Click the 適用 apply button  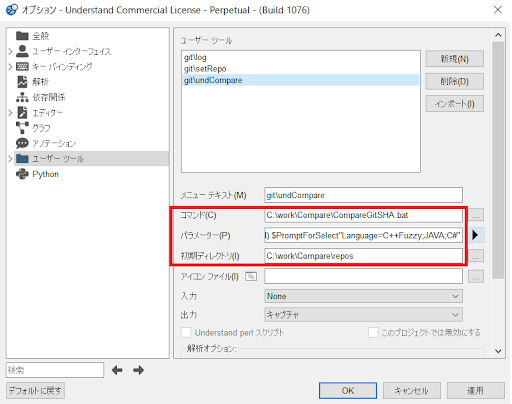click(475, 390)
